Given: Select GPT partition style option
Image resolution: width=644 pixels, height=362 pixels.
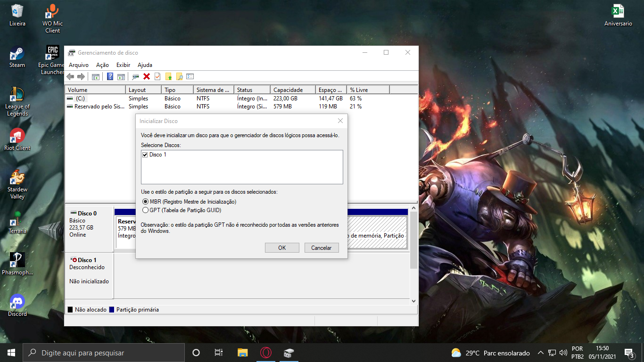Looking at the screenshot, I should tap(145, 210).
